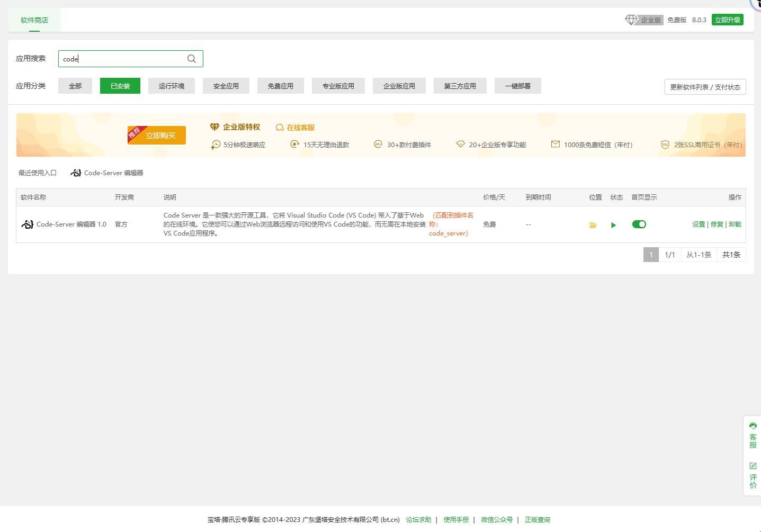The image size is (761, 532).
Task: Select the 运行环境 category filter
Action: (172, 86)
